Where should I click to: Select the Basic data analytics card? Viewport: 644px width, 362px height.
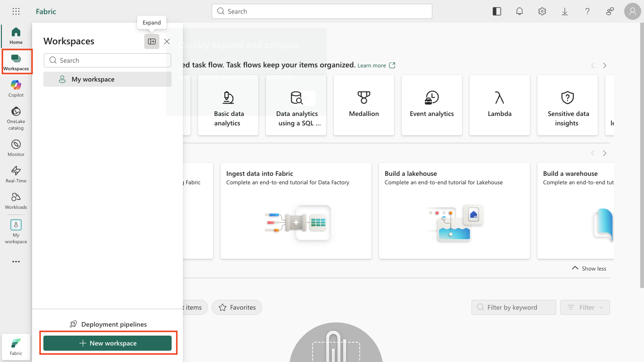(x=228, y=105)
